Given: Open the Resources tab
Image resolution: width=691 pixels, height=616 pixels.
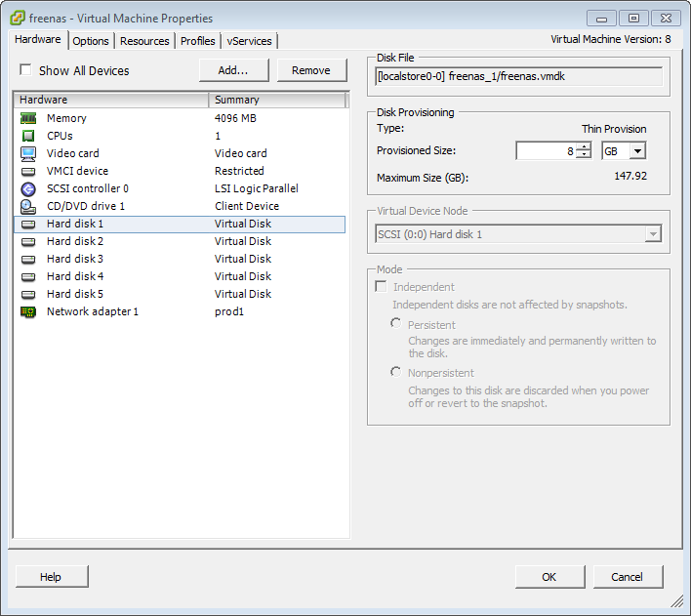Looking at the screenshot, I should tap(144, 41).
